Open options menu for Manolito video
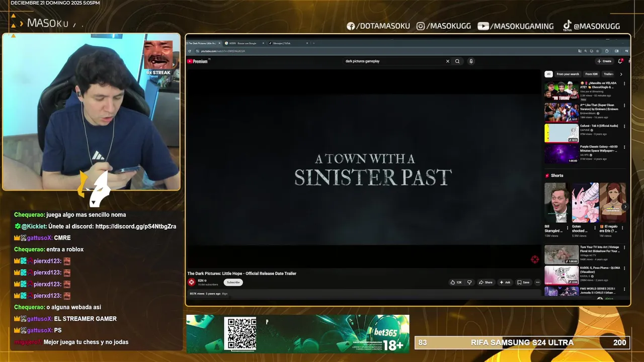This screenshot has width=644, height=362. pyautogui.click(x=624, y=84)
